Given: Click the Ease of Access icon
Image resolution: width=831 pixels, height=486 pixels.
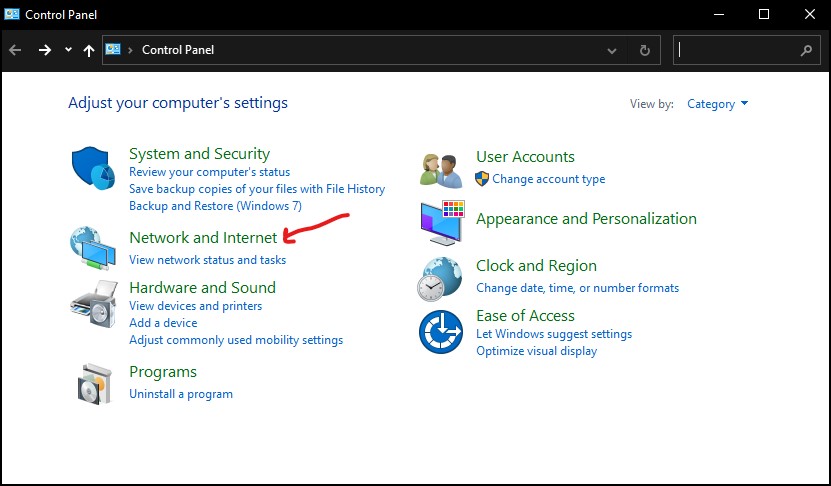Looking at the screenshot, I should [440, 332].
